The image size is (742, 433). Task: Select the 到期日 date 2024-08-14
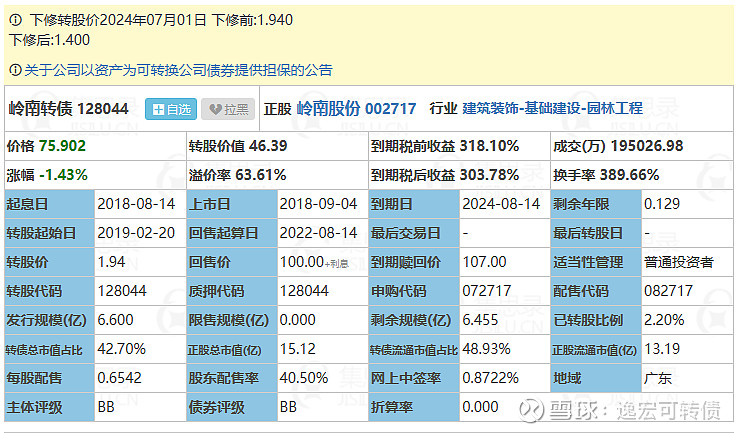[501, 204]
